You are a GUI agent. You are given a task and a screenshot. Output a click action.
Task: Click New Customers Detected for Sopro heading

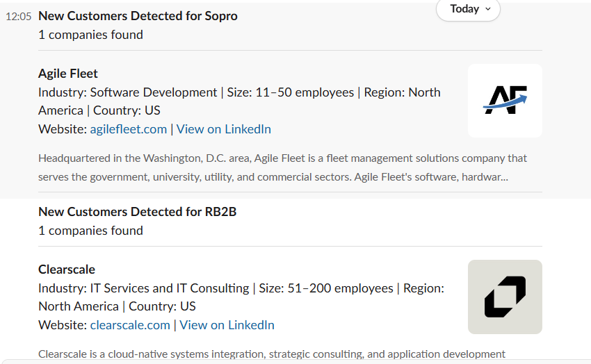coord(138,16)
